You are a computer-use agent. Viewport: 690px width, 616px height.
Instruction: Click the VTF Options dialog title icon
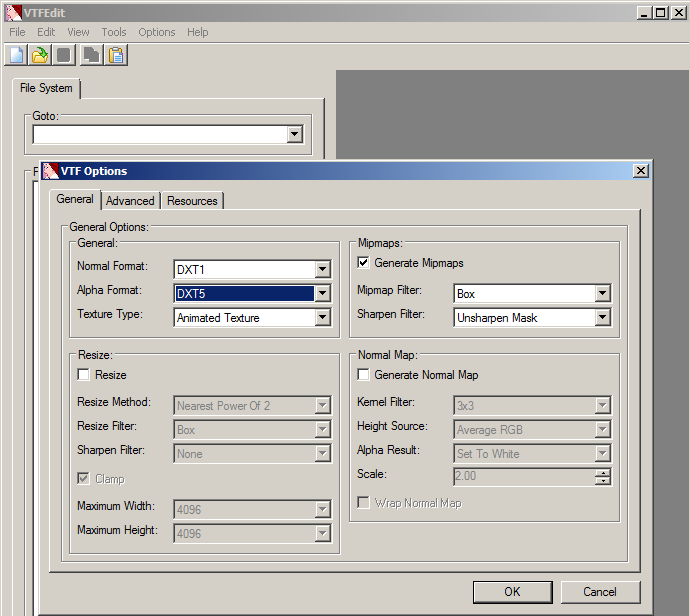coord(50,171)
